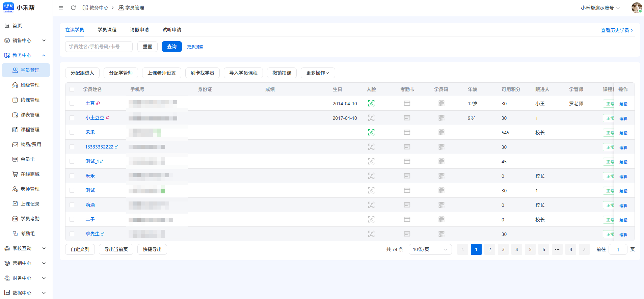This screenshot has width=644, height=299.
Task: Click the sidebar collapse hamburger icon
Action: 61,8
